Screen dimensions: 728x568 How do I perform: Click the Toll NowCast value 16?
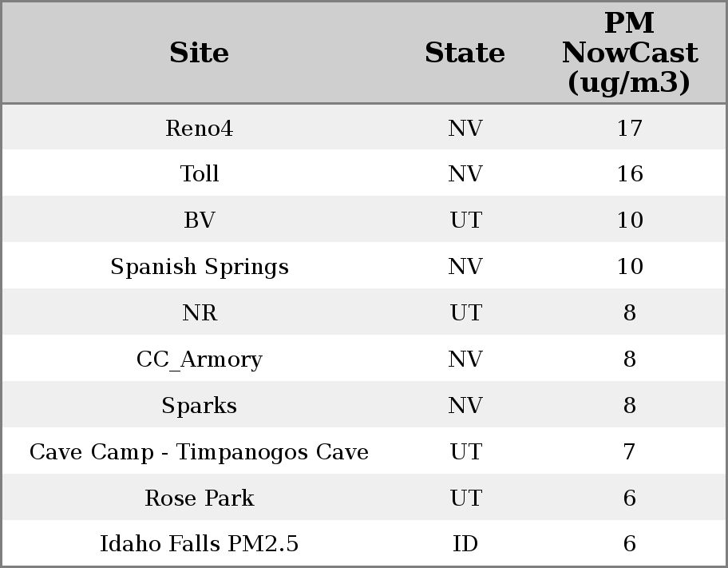click(629, 174)
